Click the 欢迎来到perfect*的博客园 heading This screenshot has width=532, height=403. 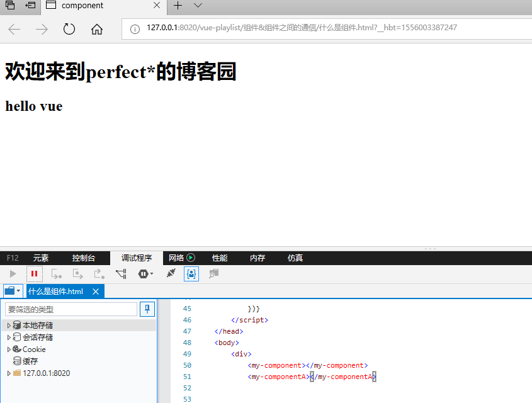[x=120, y=72]
